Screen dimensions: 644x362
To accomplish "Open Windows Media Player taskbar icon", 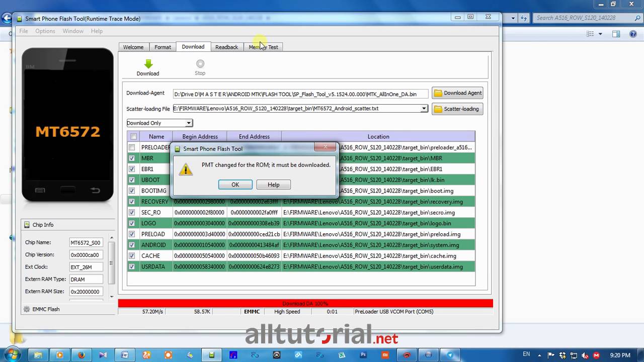I will (x=59, y=355).
